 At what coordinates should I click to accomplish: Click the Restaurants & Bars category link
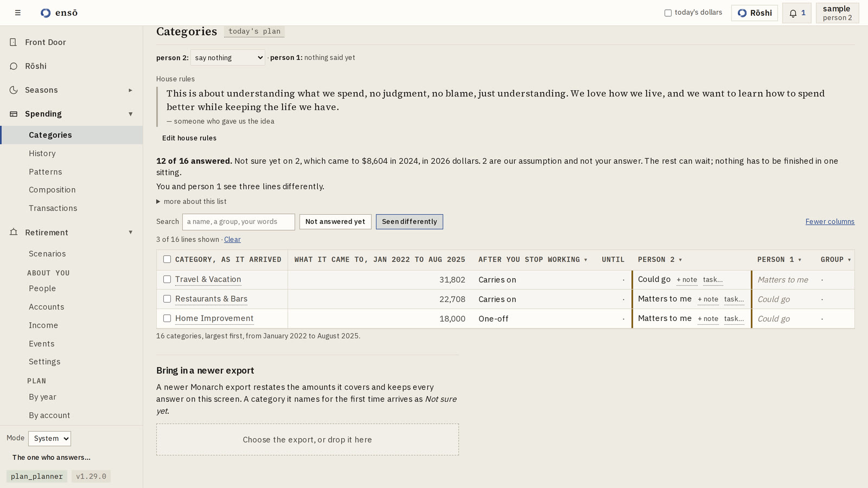(211, 299)
